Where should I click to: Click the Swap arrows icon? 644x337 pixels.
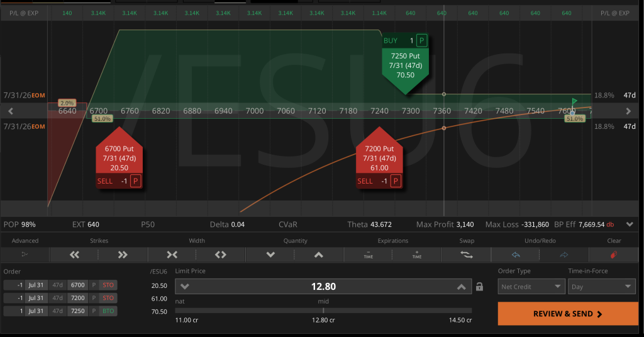point(467,255)
